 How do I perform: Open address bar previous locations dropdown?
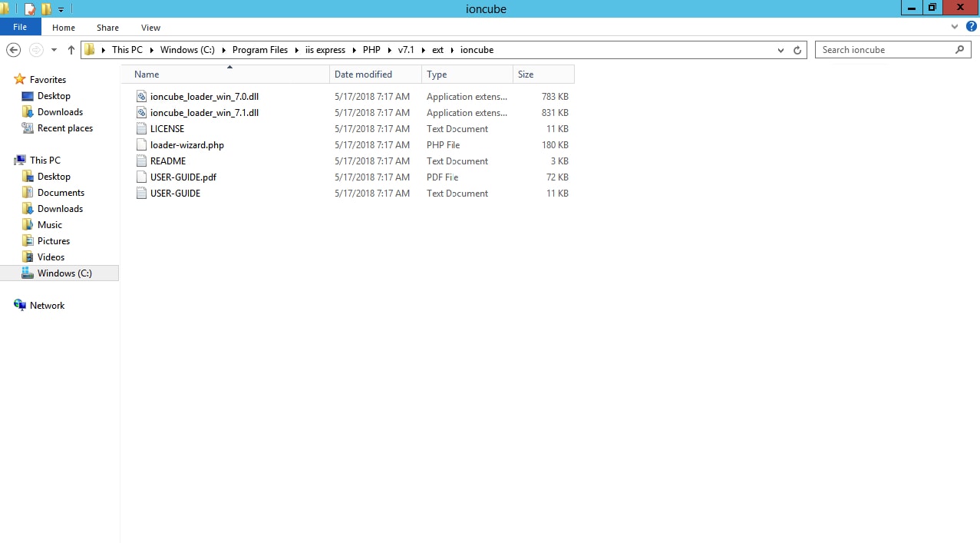780,50
